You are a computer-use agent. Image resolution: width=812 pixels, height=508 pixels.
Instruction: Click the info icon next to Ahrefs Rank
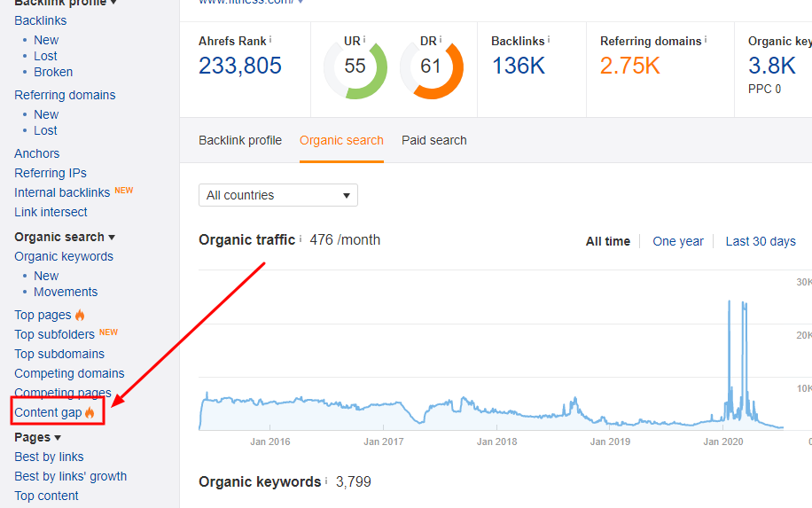pos(270,39)
